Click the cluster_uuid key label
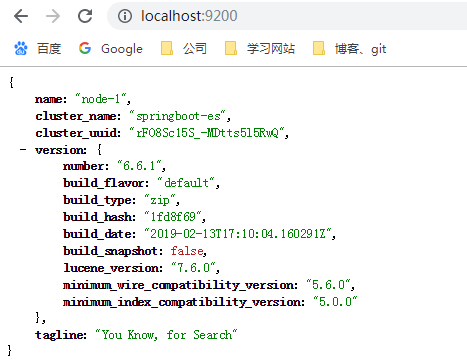The image size is (467, 364). [x=78, y=133]
